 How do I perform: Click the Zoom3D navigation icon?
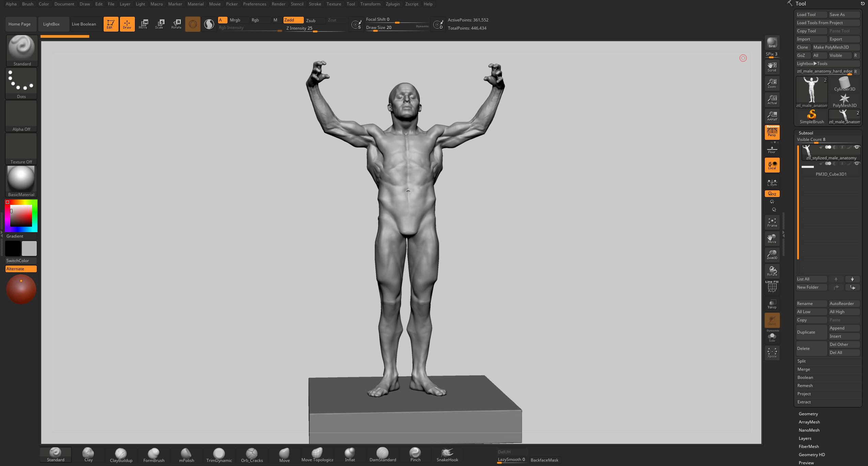(x=772, y=255)
